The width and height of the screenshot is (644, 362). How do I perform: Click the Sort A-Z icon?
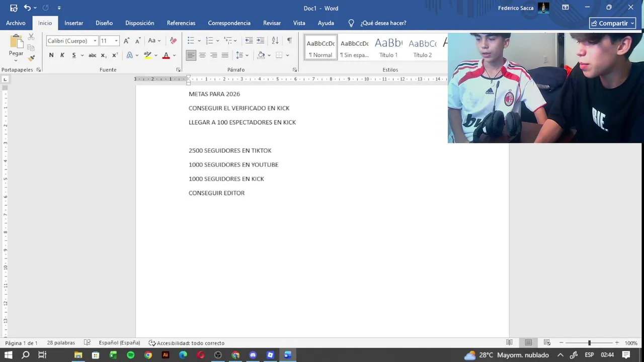[x=275, y=41]
